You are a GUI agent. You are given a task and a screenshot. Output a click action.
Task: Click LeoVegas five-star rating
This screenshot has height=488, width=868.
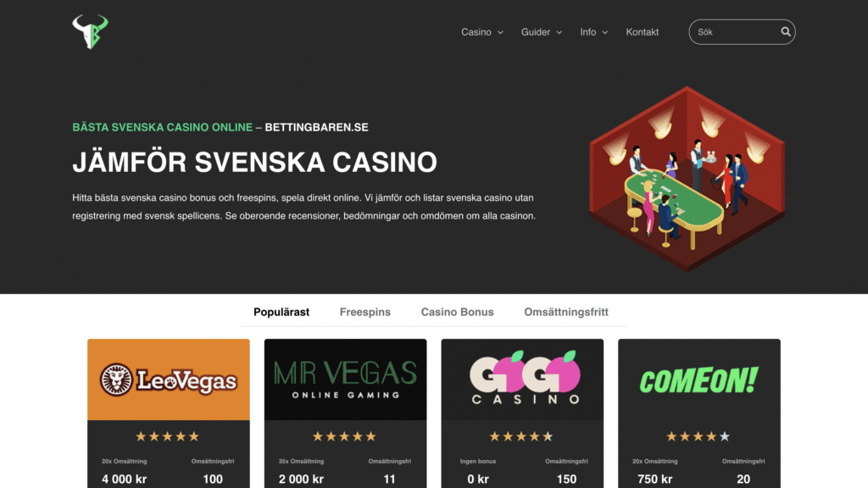(168, 436)
